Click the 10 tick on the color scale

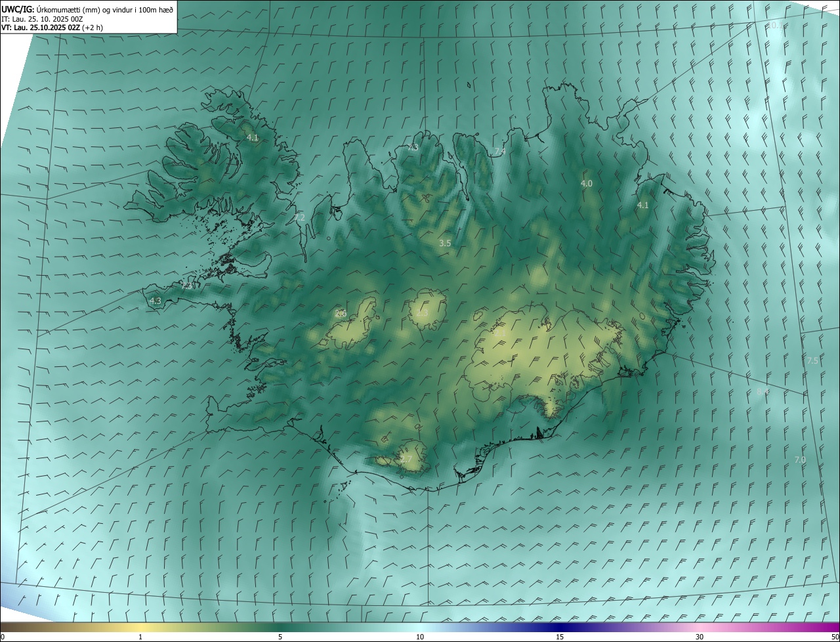pyautogui.click(x=420, y=637)
